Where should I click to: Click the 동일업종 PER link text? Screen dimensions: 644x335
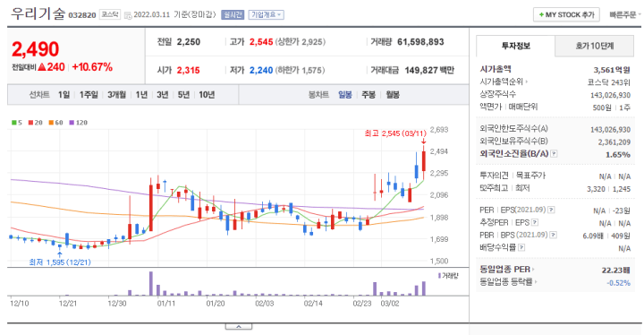pyautogui.click(x=504, y=270)
